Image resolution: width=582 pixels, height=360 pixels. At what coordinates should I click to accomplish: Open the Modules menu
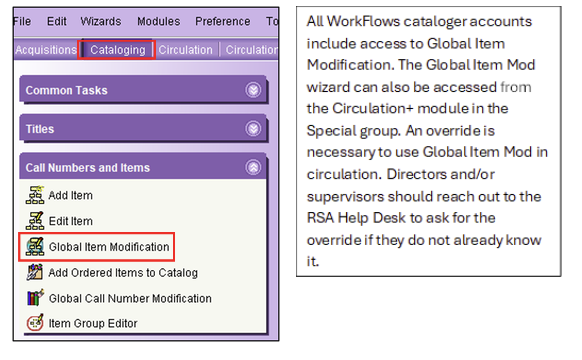click(158, 22)
